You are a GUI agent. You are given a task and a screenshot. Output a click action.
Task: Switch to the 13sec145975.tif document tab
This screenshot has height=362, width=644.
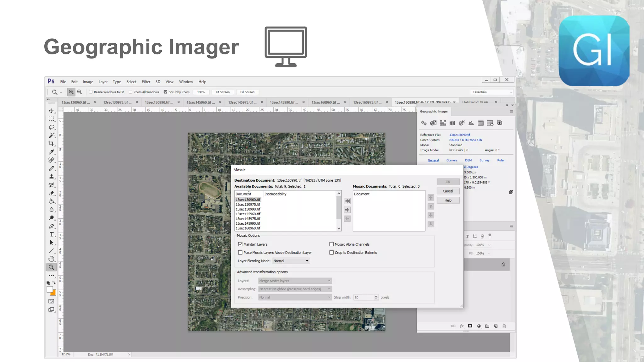click(x=242, y=102)
